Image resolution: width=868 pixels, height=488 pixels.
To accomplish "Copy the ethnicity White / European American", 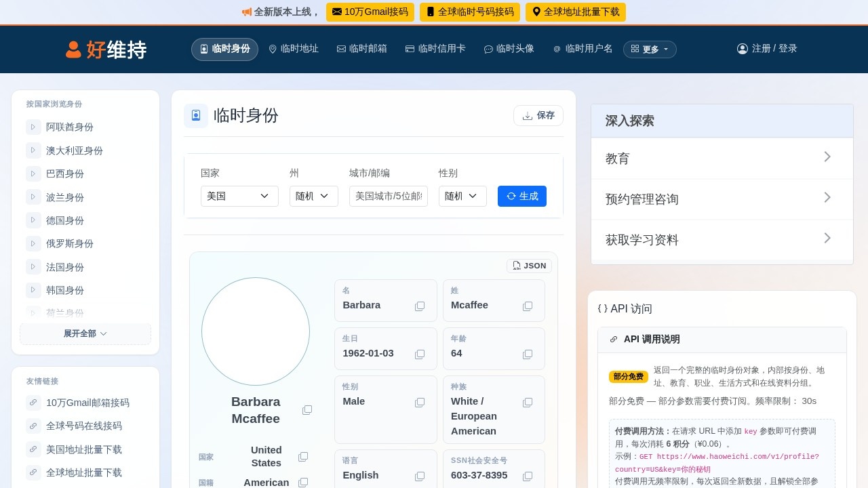I will tap(528, 403).
